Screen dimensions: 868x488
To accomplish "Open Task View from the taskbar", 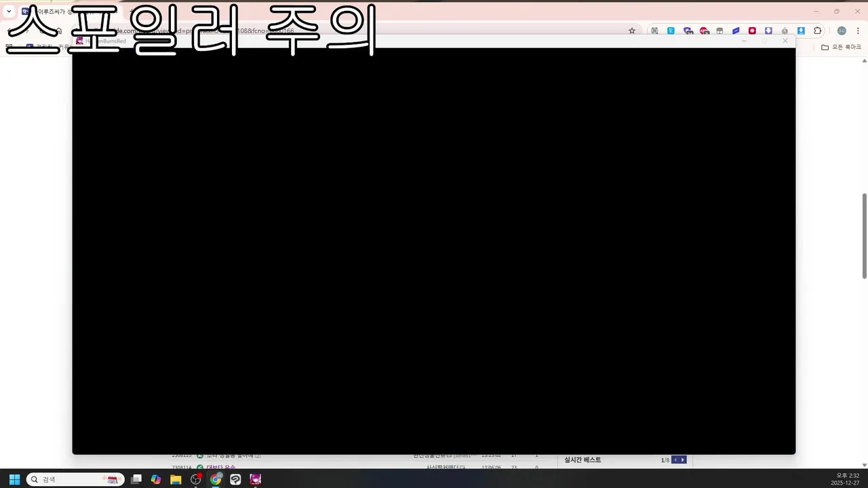I will (x=136, y=479).
